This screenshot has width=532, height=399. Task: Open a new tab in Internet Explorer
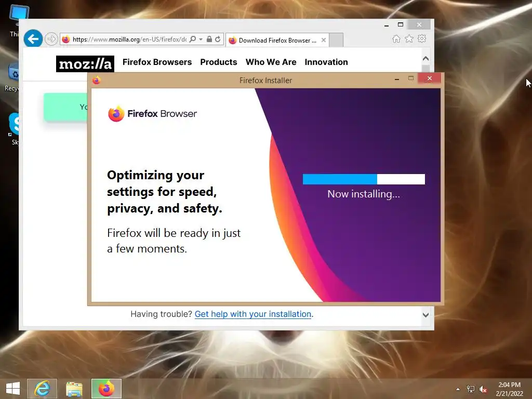pos(336,41)
